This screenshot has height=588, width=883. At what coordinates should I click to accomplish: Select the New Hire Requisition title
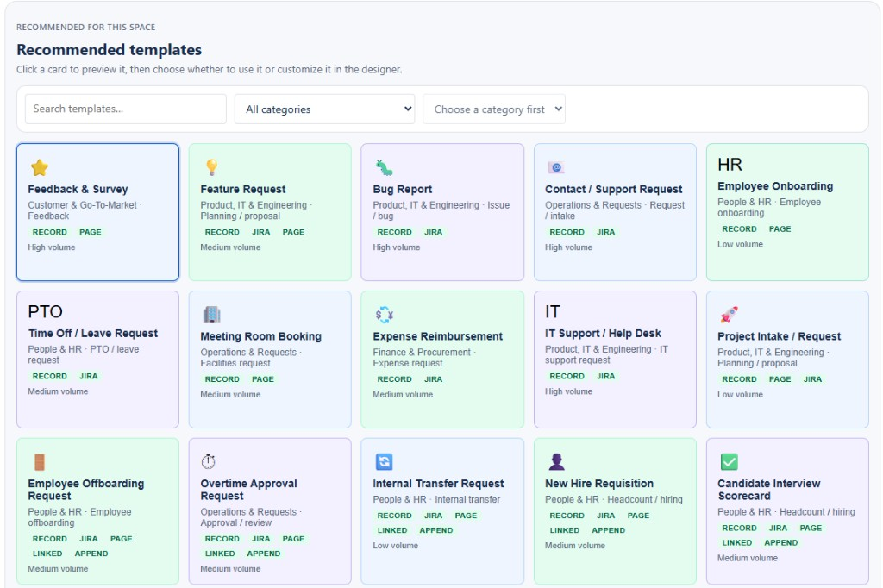pyautogui.click(x=599, y=483)
